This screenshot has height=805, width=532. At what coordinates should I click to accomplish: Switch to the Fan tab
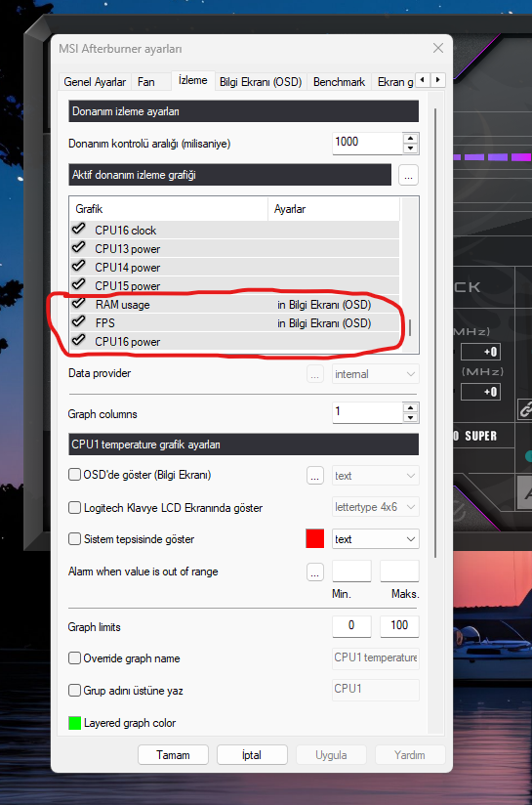[x=146, y=82]
